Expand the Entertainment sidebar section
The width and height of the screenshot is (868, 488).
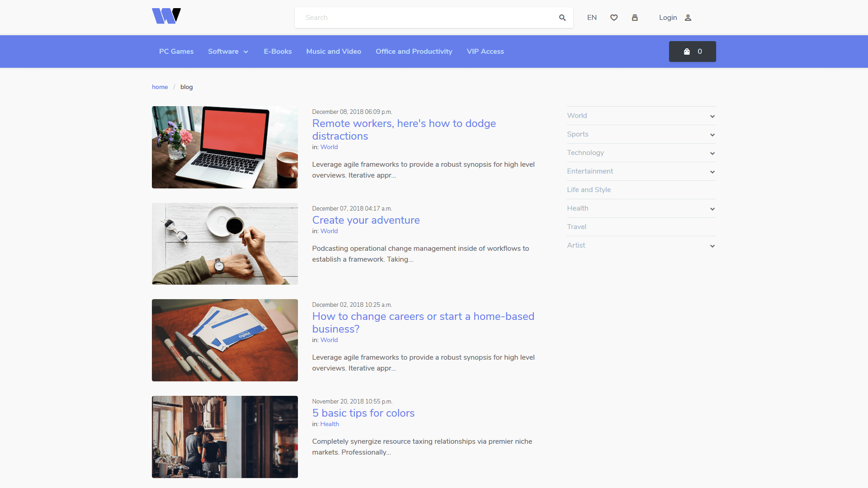(x=712, y=172)
